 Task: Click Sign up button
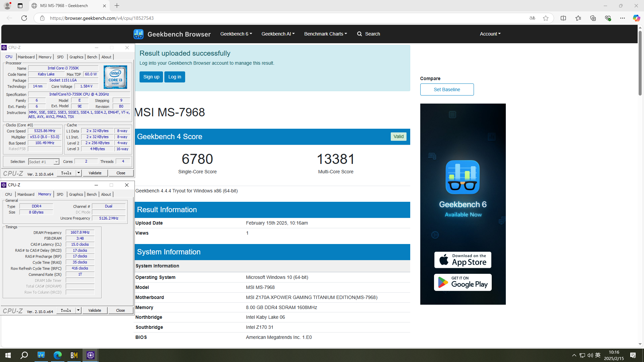pyautogui.click(x=151, y=77)
